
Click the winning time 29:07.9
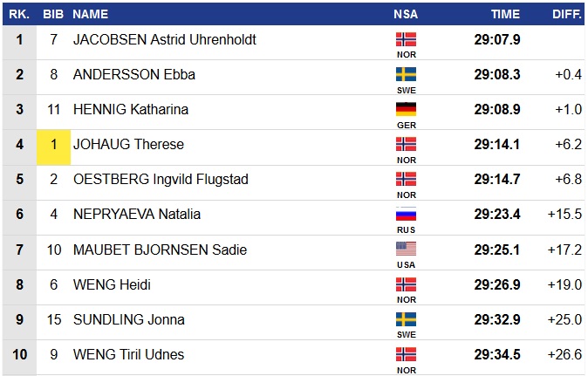(497, 40)
